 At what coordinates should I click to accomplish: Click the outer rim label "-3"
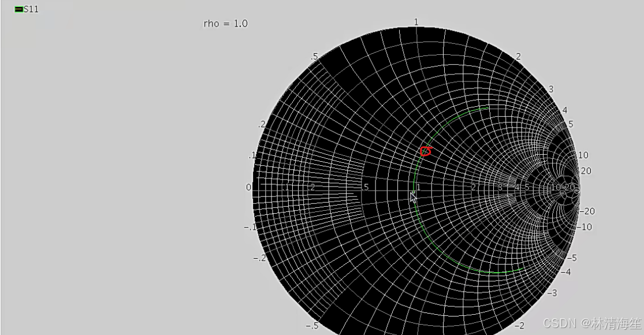[x=552, y=293]
